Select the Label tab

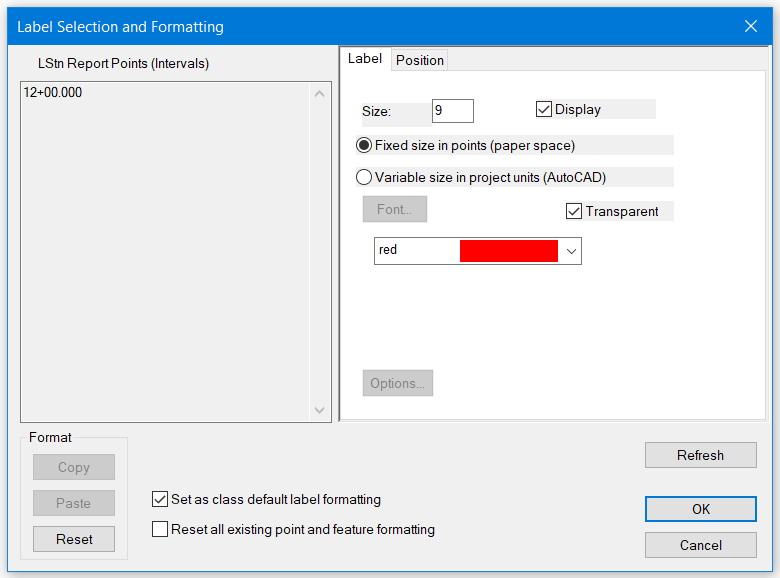[x=364, y=59]
